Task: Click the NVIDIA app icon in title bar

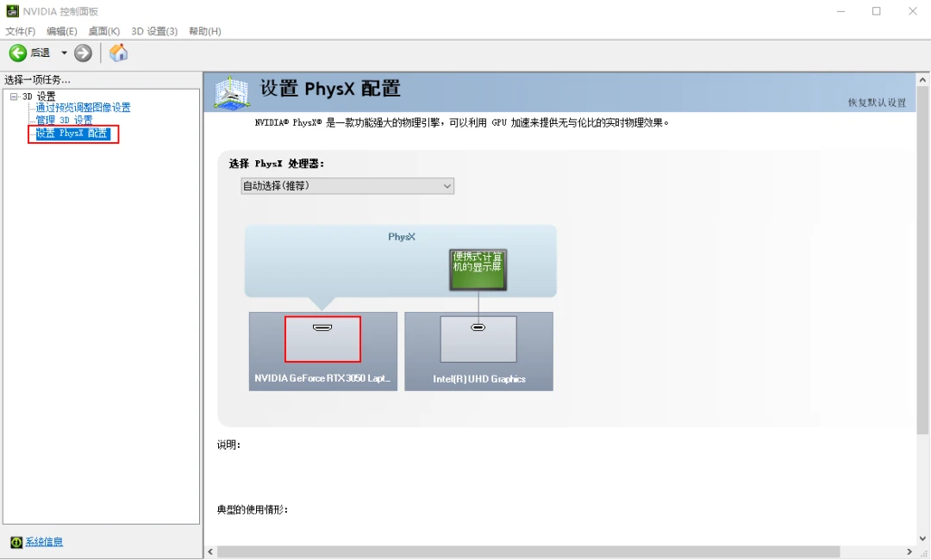Action: [x=12, y=11]
